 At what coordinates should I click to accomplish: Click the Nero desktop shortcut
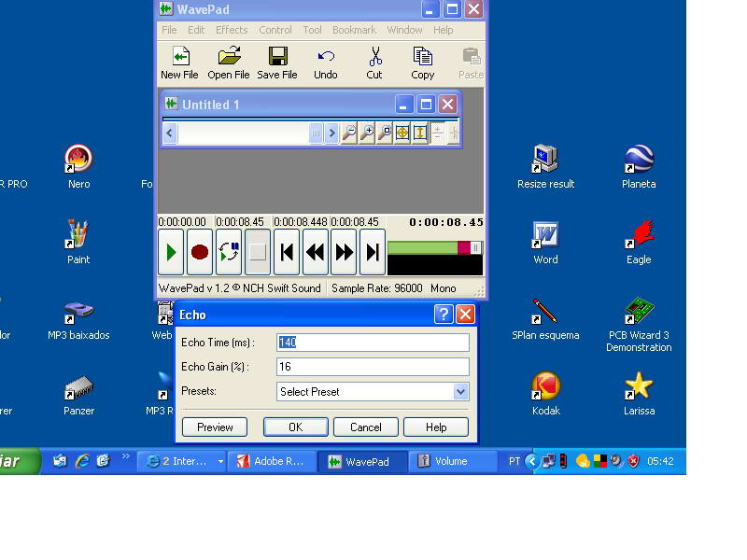click(x=78, y=167)
